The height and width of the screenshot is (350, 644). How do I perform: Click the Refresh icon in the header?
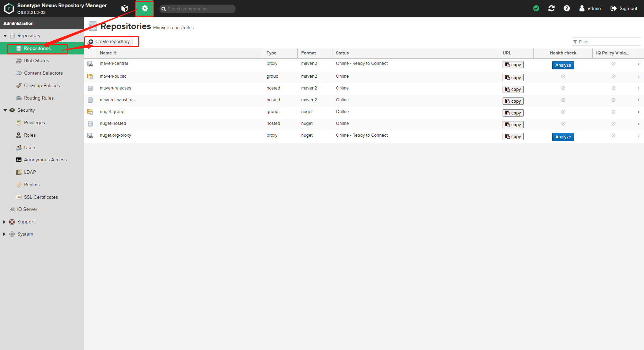pos(551,8)
